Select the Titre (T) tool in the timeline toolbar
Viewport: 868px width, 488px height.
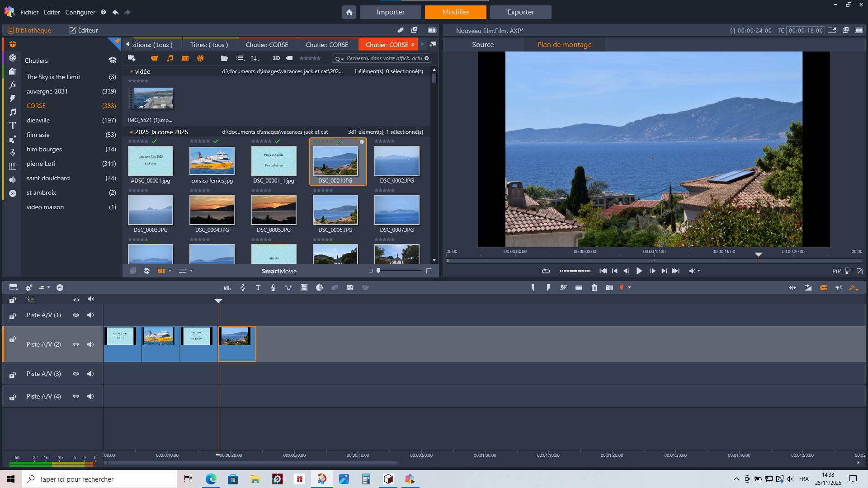pyautogui.click(x=258, y=287)
